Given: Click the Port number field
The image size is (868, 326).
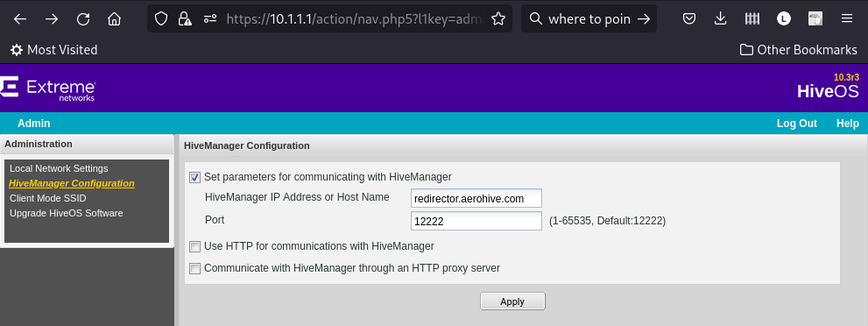Looking at the screenshot, I should (x=476, y=221).
